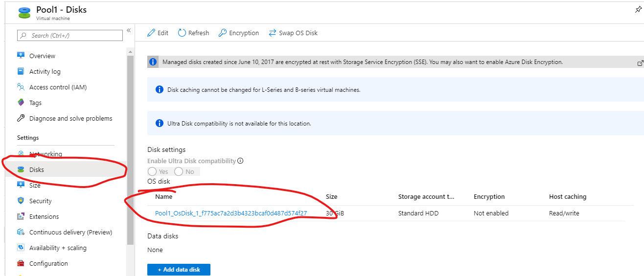Open Availability + scaling settings
This screenshot has height=276, width=644.
[x=58, y=248]
